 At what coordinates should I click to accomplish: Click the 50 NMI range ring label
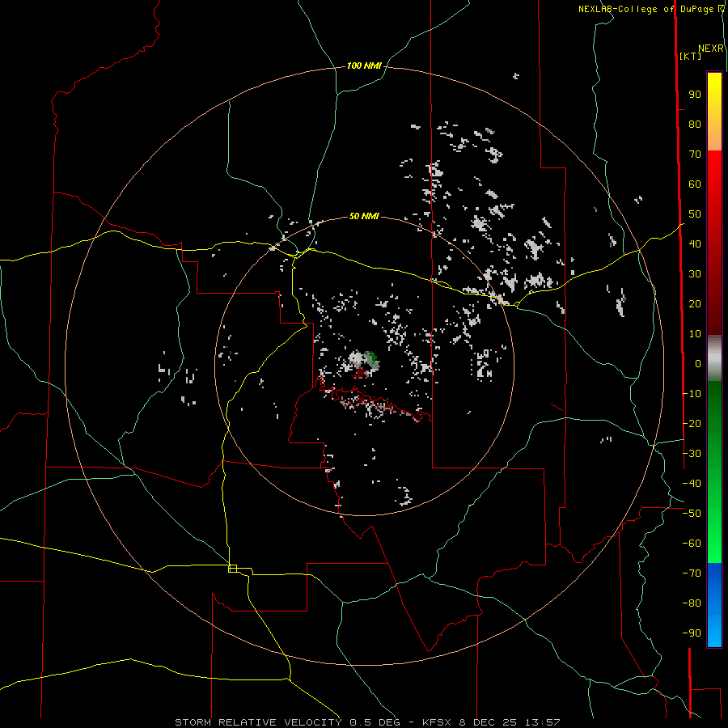coord(364,216)
